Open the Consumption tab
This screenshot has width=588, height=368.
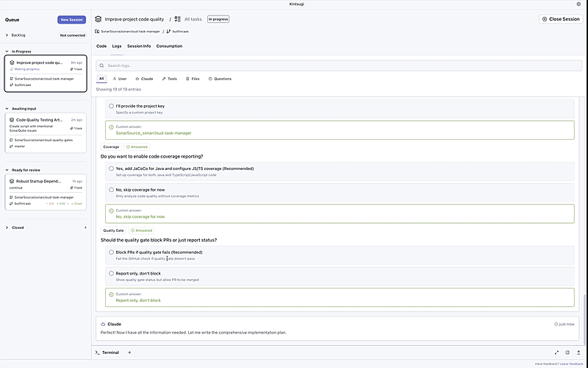coord(169,46)
